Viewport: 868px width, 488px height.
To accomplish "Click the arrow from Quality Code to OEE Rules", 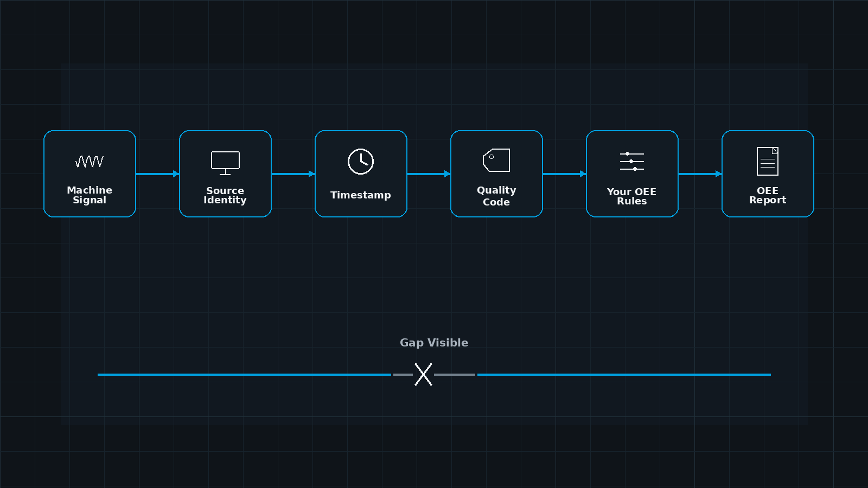I will point(564,174).
